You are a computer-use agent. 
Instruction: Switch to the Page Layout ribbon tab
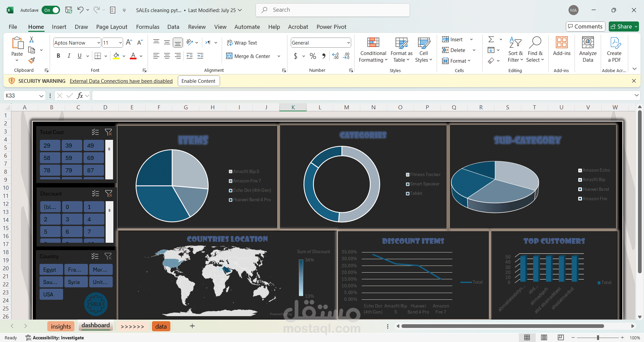pyautogui.click(x=112, y=27)
